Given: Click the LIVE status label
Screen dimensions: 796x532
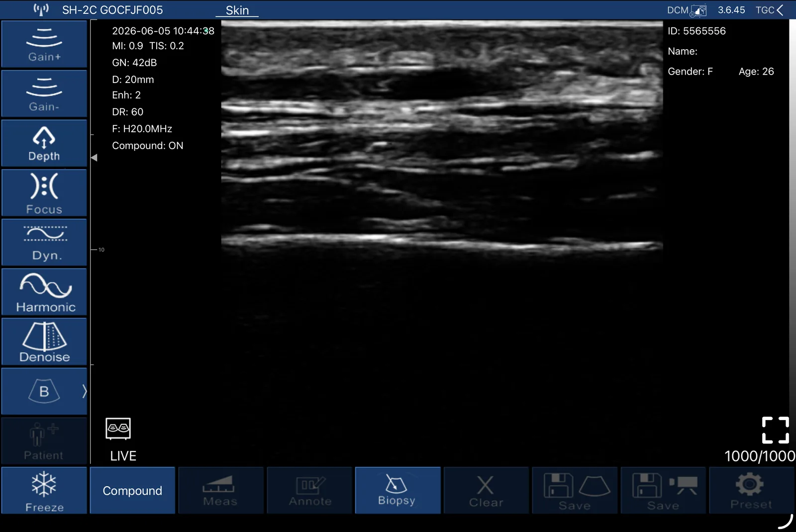Looking at the screenshot, I should pos(123,456).
